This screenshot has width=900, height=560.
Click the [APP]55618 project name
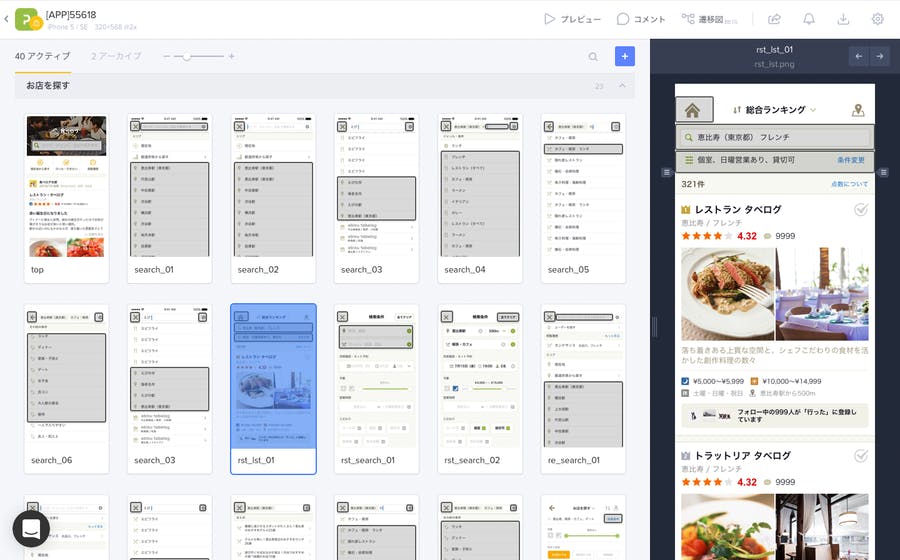click(x=71, y=14)
